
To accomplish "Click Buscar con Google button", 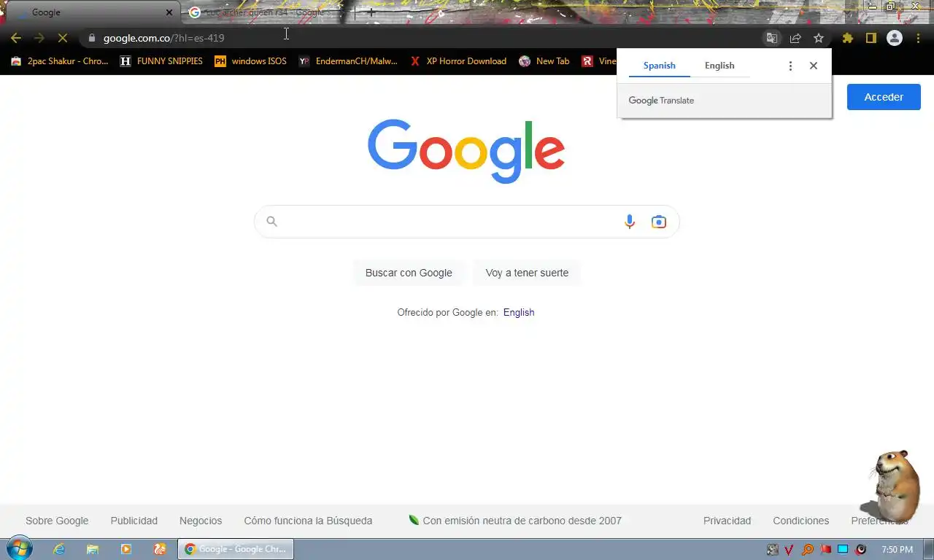I will (409, 273).
